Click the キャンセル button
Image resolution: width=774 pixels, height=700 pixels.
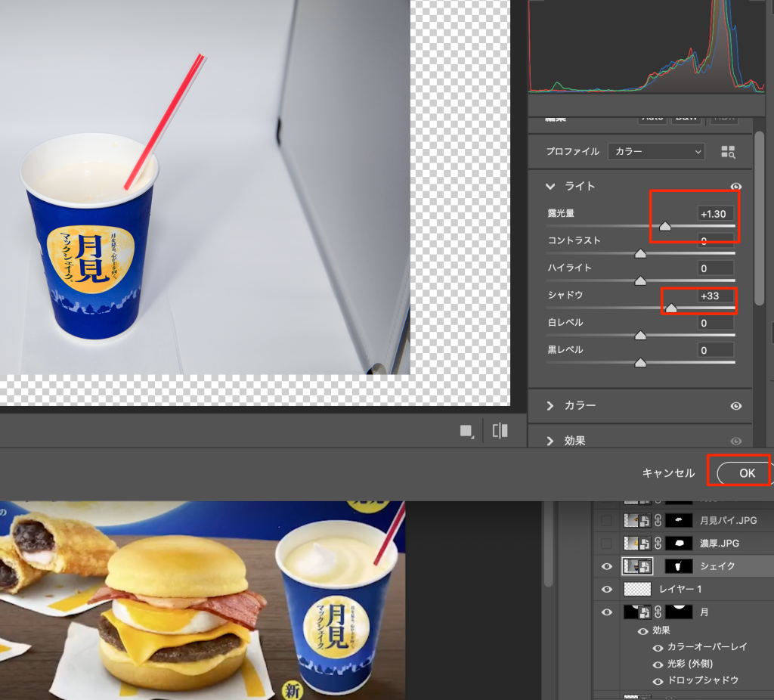pyautogui.click(x=668, y=473)
